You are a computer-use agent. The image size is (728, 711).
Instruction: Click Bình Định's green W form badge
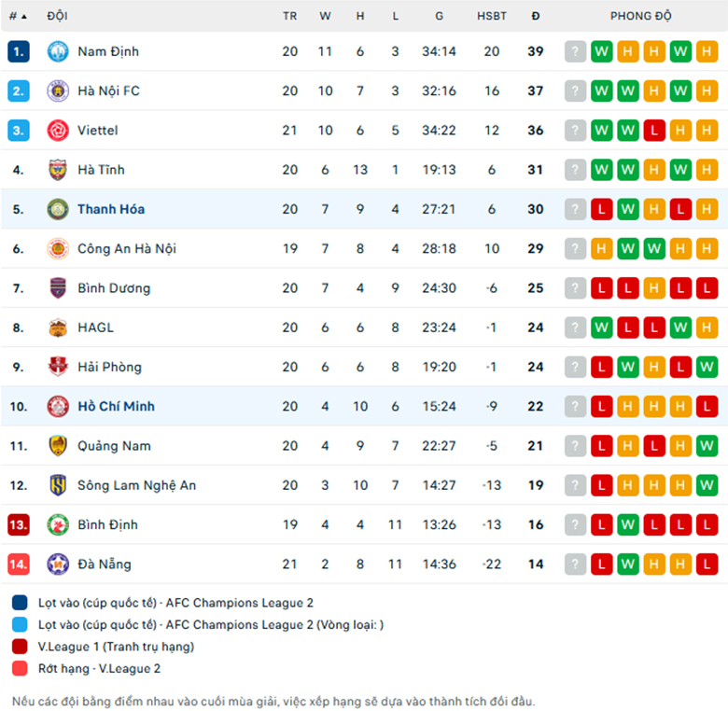pyautogui.click(x=628, y=525)
